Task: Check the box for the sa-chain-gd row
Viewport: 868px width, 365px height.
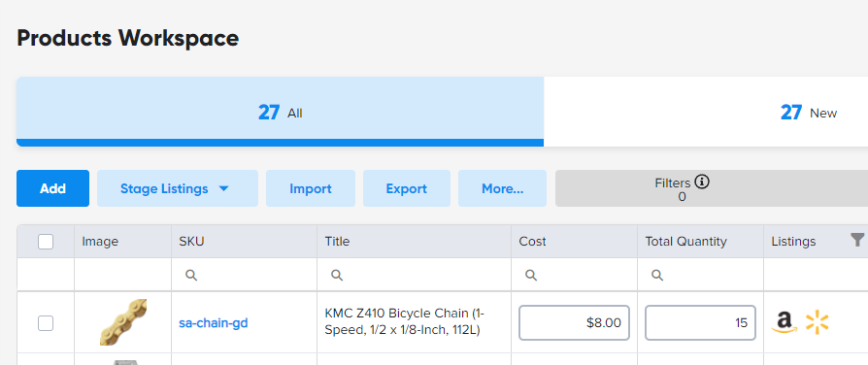Action: pyautogui.click(x=46, y=323)
